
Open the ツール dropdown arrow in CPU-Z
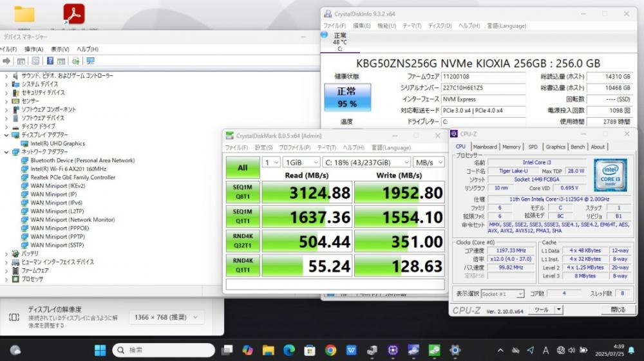(558, 310)
